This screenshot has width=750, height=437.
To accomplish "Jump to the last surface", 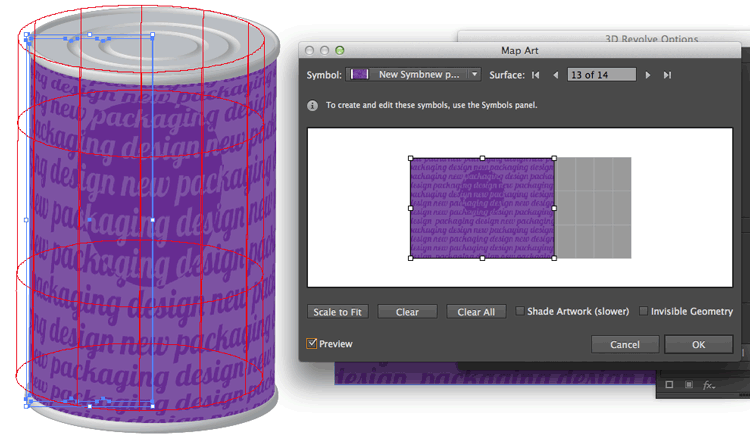I will pyautogui.click(x=667, y=75).
